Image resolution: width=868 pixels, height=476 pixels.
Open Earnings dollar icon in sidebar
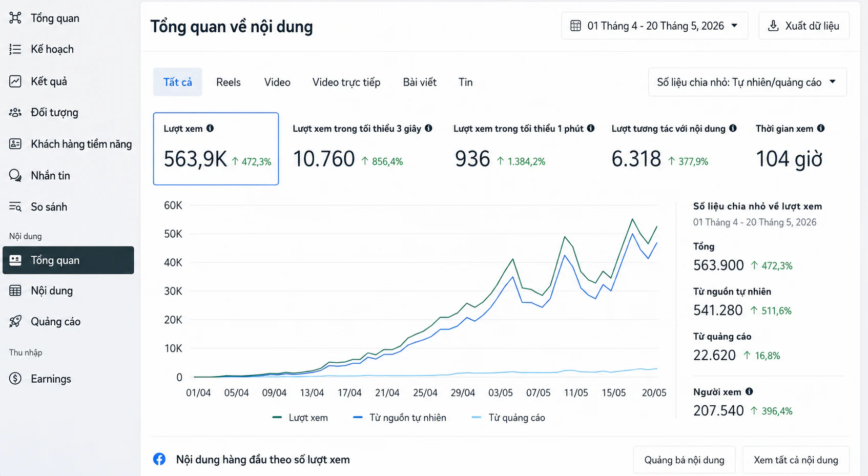coord(15,379)
